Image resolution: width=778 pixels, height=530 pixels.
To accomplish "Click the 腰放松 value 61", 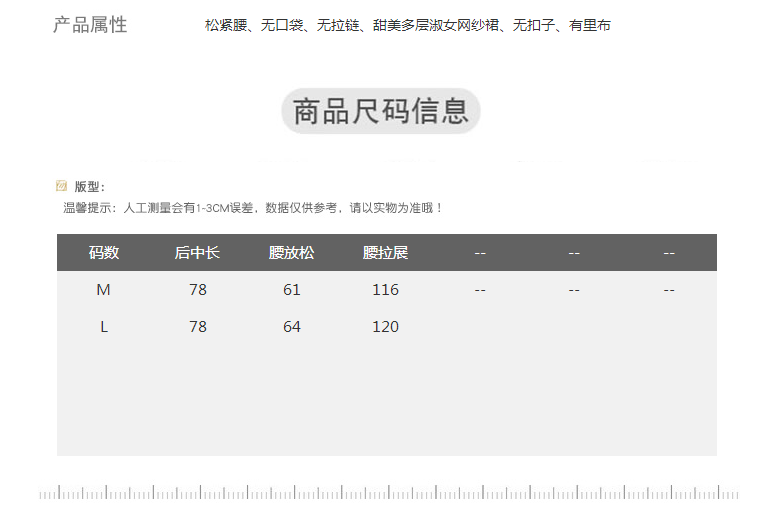I will tap(291, 290).
